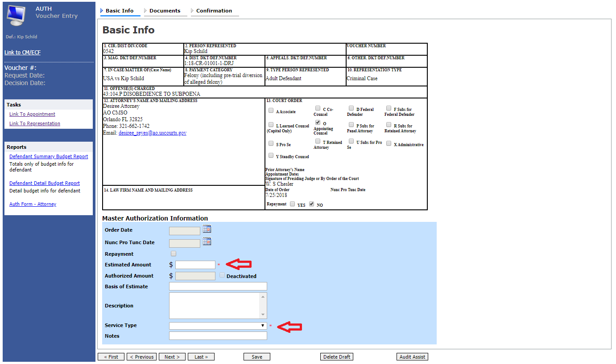
Task: Toggle R Subs for Retained Attorney checkbox
Action: (x=389, y=125)
